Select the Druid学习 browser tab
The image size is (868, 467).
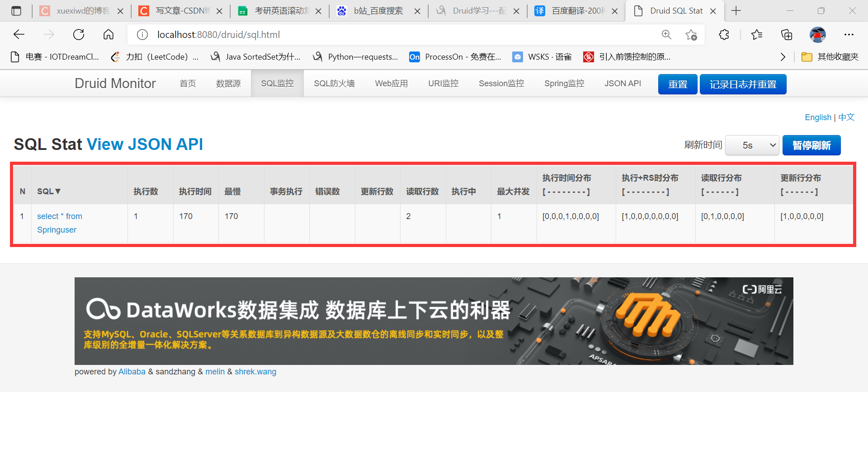477,10
